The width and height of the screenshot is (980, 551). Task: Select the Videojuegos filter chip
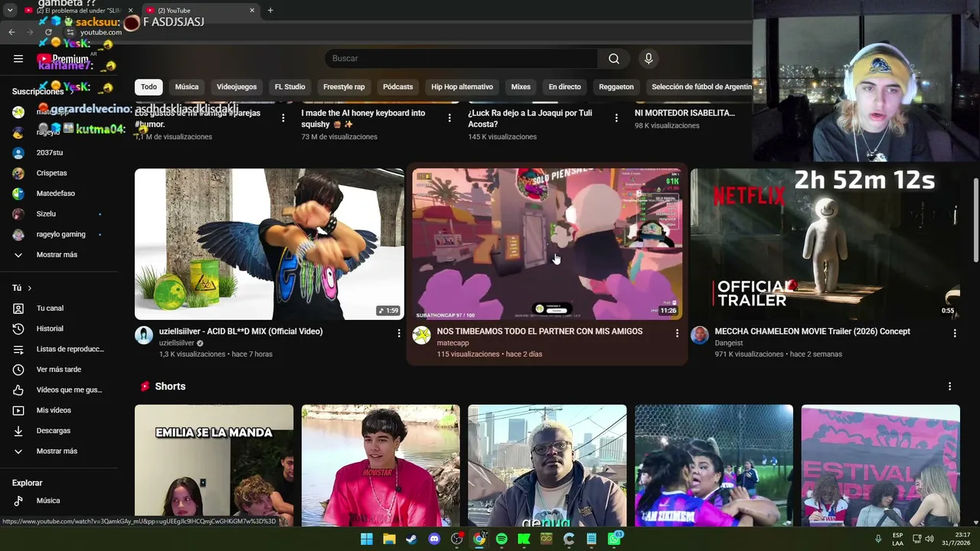point(237,87)
